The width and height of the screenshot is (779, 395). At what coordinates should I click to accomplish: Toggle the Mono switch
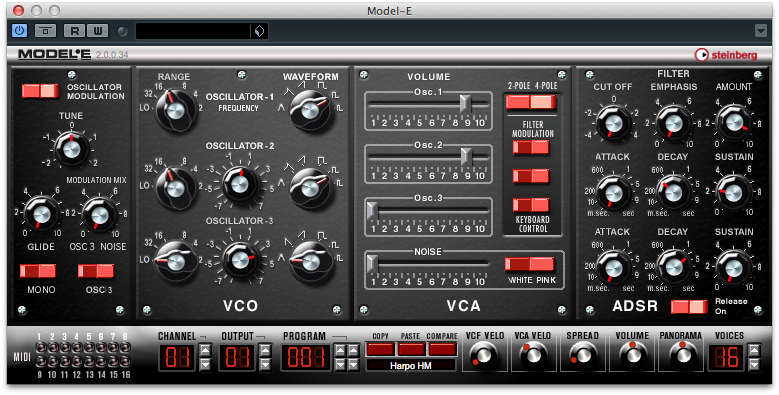[38, 271]
